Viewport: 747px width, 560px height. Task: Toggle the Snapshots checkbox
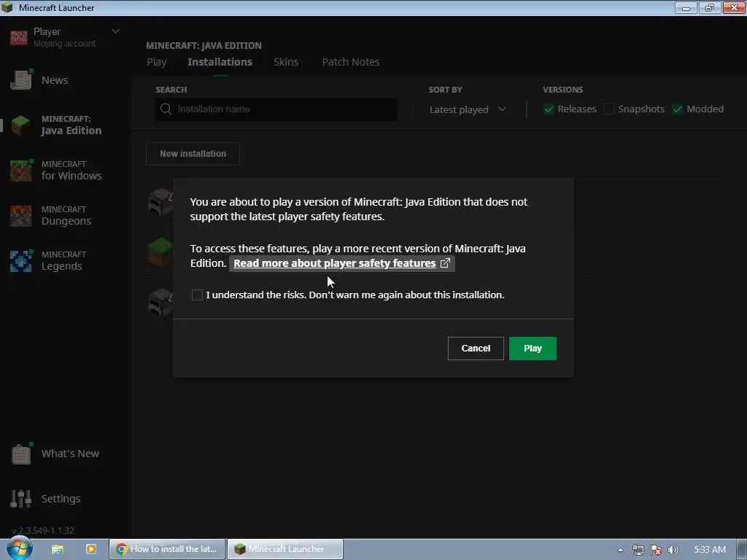(609, 109)
